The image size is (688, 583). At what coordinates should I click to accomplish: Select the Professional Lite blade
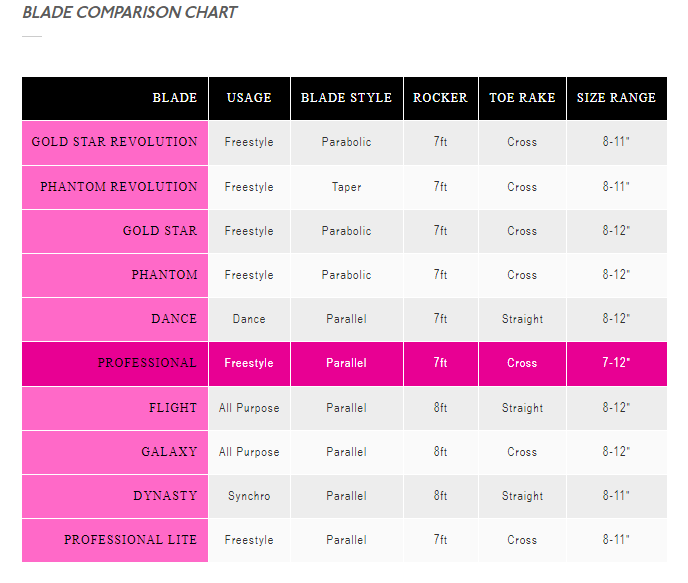(x=130, y=540)
